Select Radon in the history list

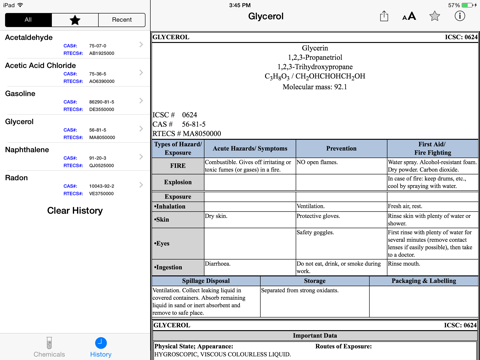[75, 185]
